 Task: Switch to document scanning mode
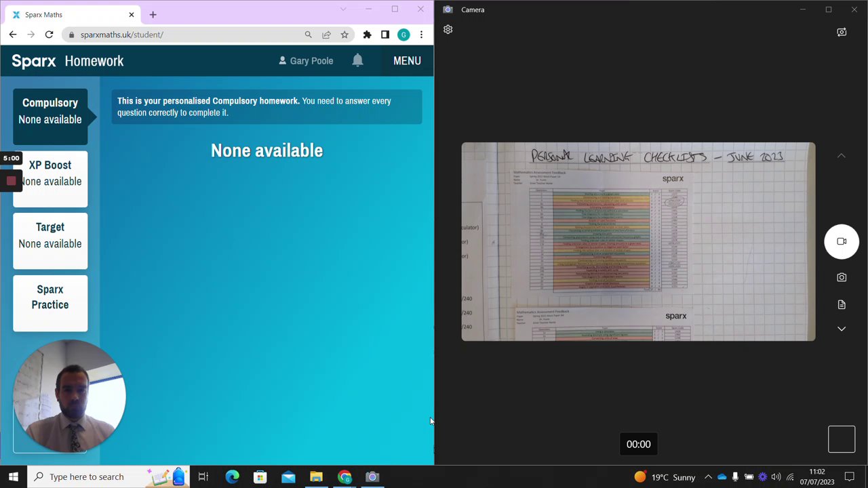tap(842, 304)
